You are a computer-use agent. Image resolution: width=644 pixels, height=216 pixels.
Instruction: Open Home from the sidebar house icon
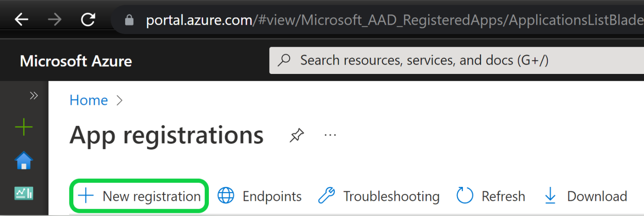pyautogui.click(x=24, y=160)
